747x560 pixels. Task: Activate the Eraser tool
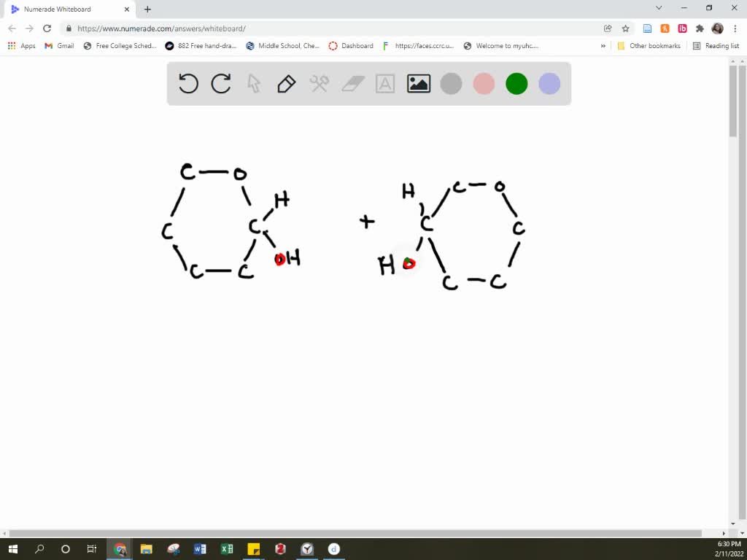pyautogui.click(x=352, y=83)
